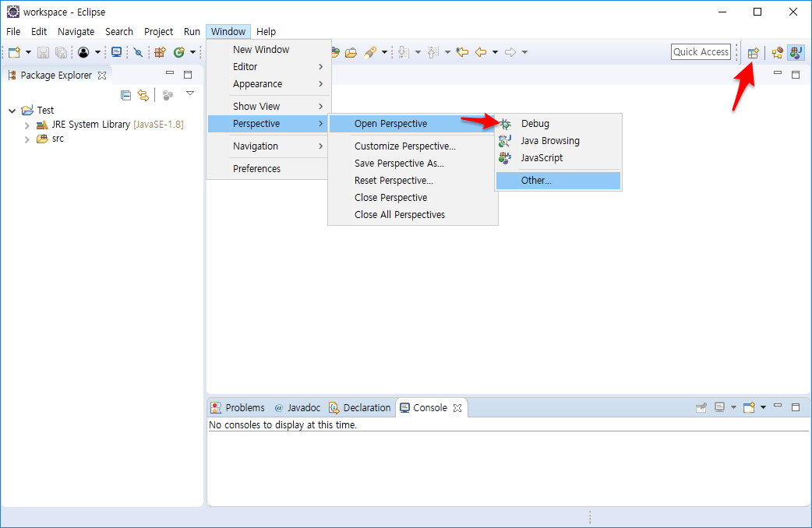Click the Save All toolbar icon

[61, 52]
